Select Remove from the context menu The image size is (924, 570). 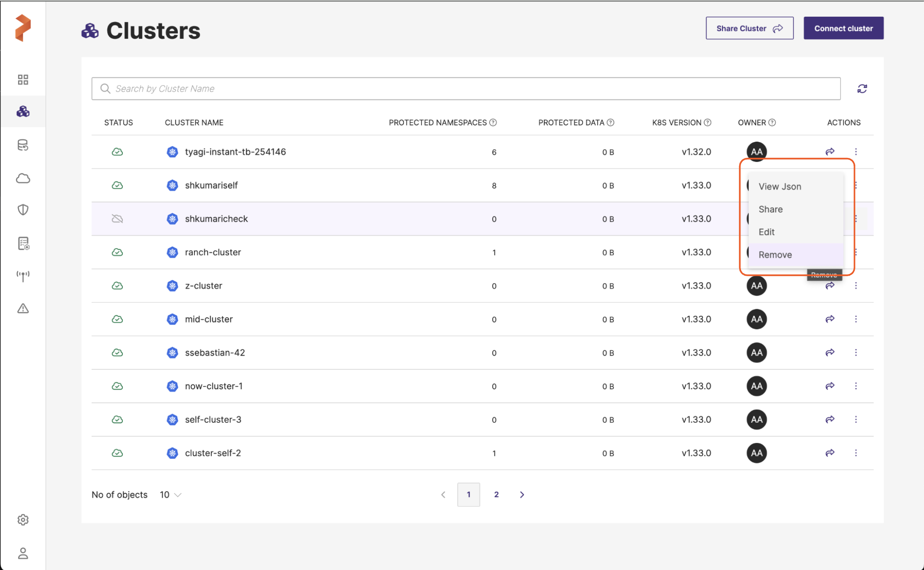pyautogui.click(x=775, y=255)
